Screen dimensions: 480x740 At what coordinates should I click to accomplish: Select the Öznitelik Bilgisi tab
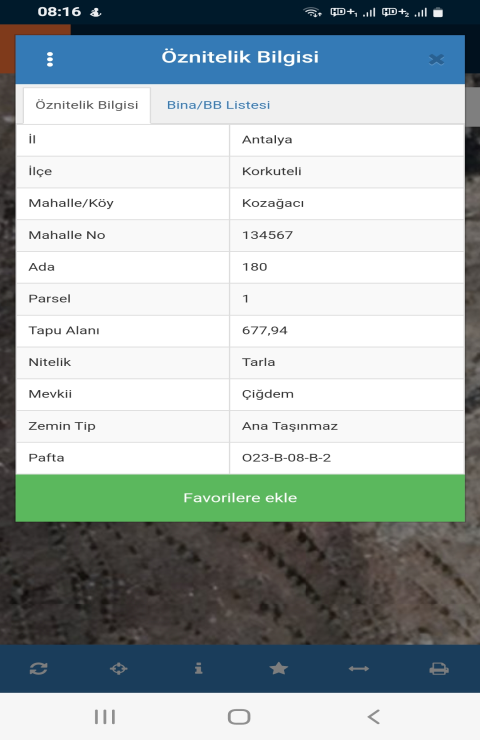pos(87,105)
